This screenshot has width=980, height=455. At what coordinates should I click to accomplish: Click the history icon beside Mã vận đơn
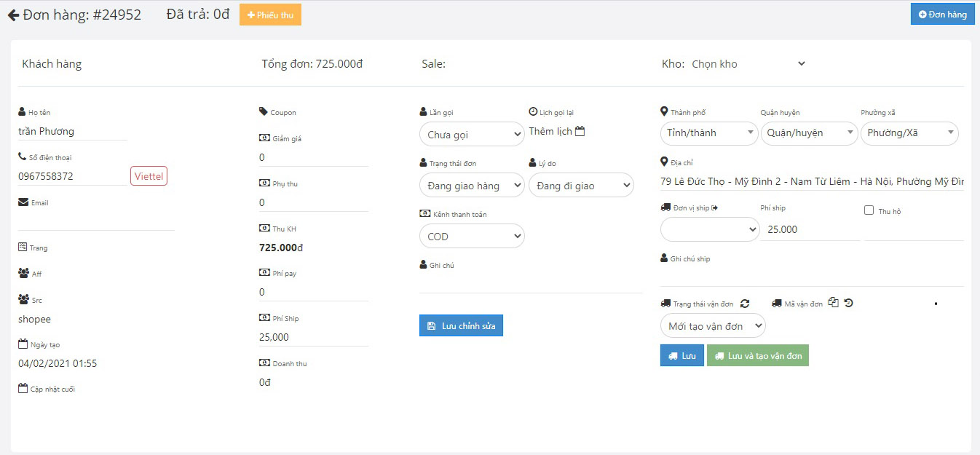(848, 303)
